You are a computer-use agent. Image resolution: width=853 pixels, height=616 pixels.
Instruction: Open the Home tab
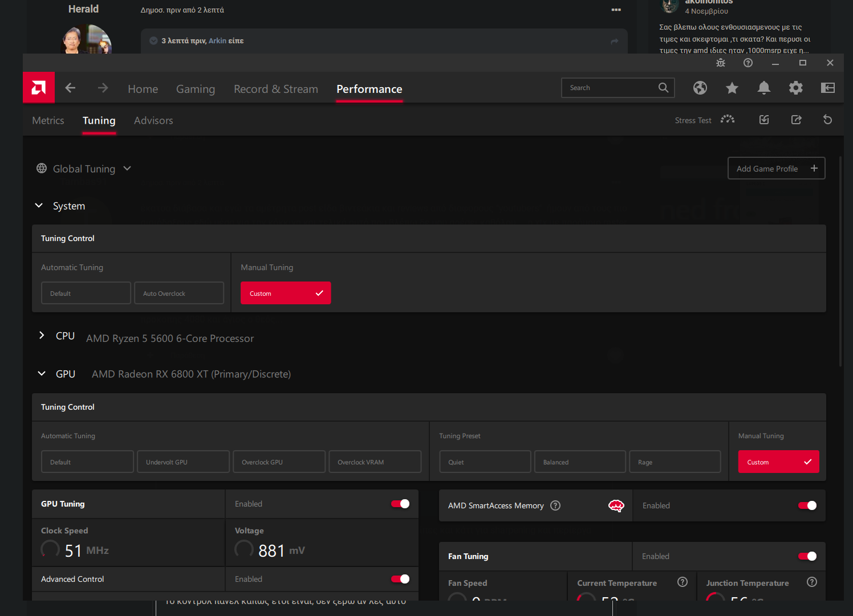pyautogui.click(x=143, y=89)
